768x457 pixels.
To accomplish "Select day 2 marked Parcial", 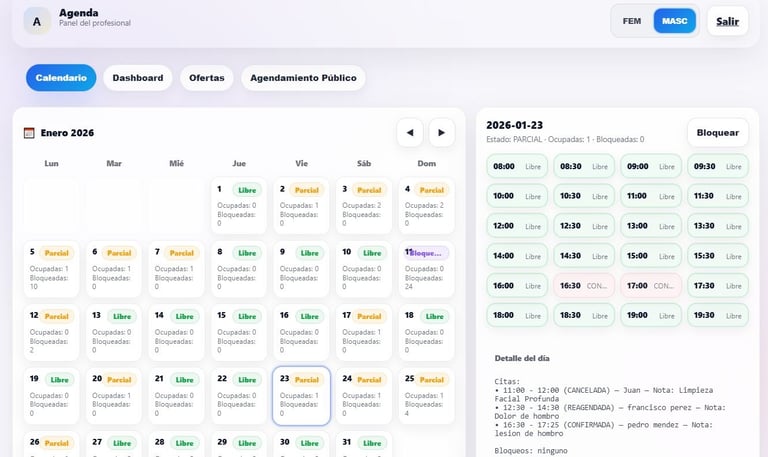I will coord(301,206).
